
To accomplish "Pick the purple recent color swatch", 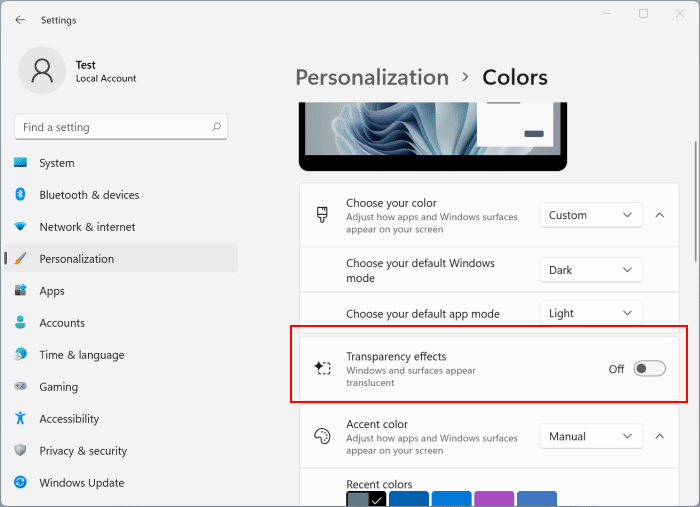I will [494, 499].
